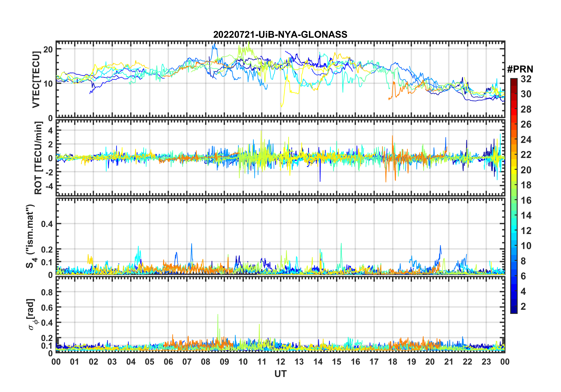Click x-axis hour tick 17
561x392 pixels.
coord(374,362)
